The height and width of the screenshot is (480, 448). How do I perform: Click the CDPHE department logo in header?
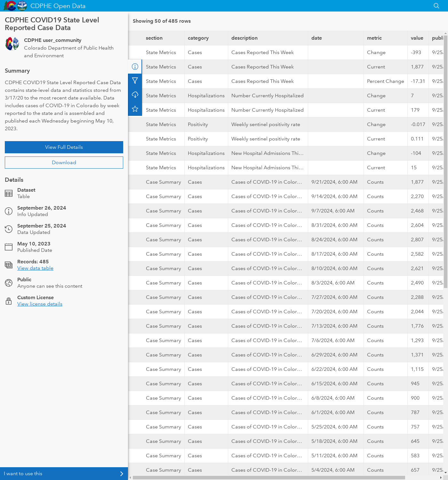[x=22, y=6]
